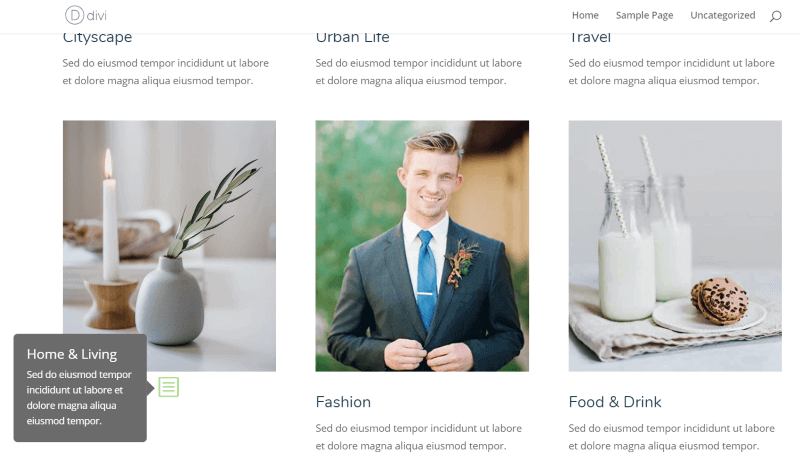Screen dimensions: 800x466
Task: Click the Fashion description paragraph
Action: click(418, 437)
